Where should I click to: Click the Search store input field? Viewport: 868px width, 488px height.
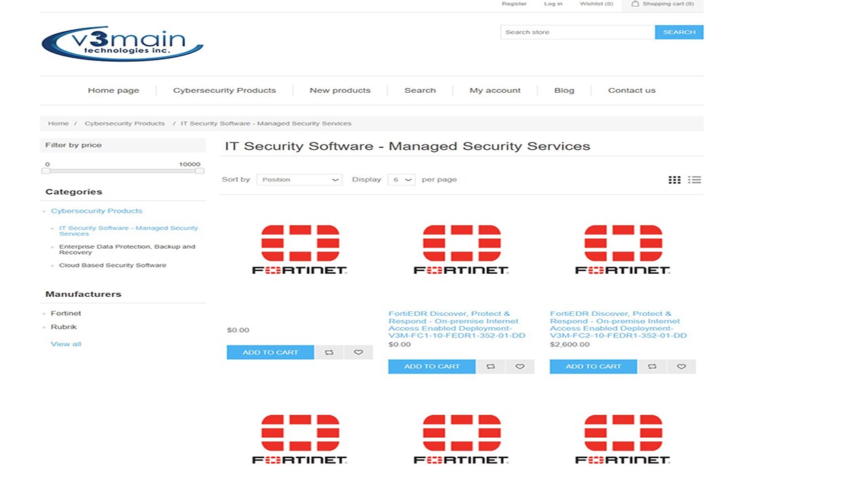pos(578,32)
